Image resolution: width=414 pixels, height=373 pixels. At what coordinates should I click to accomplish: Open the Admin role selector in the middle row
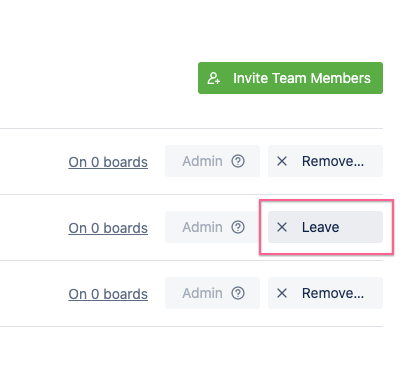click(212, 227)
